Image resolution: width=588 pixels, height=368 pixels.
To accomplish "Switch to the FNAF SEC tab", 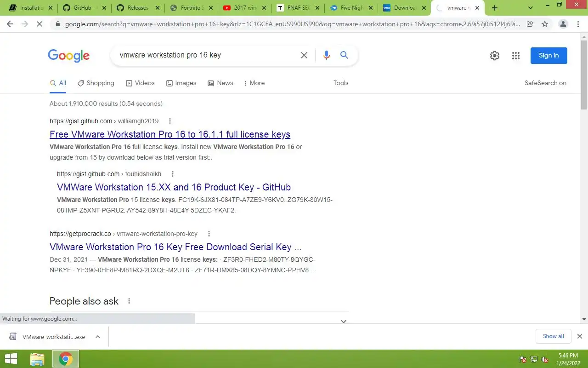I will [x=299, y=8].
